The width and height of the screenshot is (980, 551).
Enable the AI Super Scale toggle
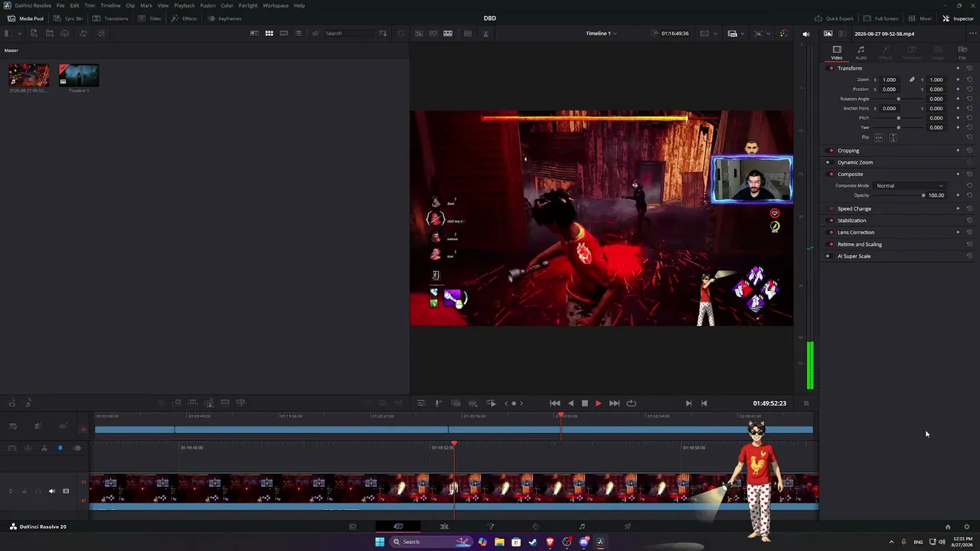(828, 256)
